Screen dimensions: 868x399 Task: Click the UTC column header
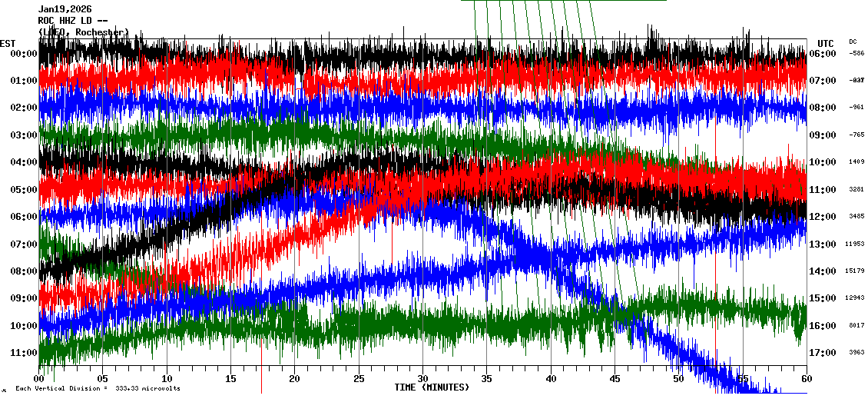pyautogui.click(x=825, y=43)
